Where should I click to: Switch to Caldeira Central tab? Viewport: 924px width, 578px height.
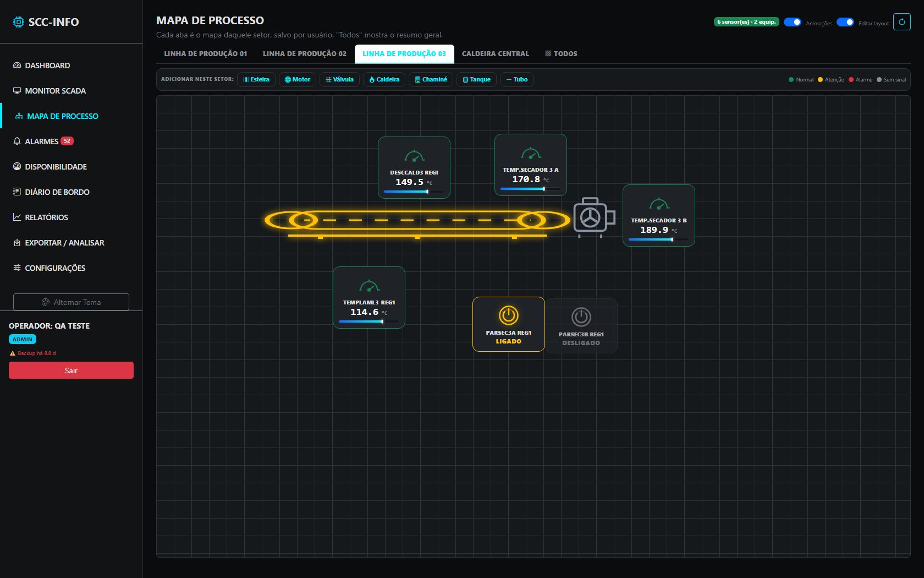[x=496, y=54]
